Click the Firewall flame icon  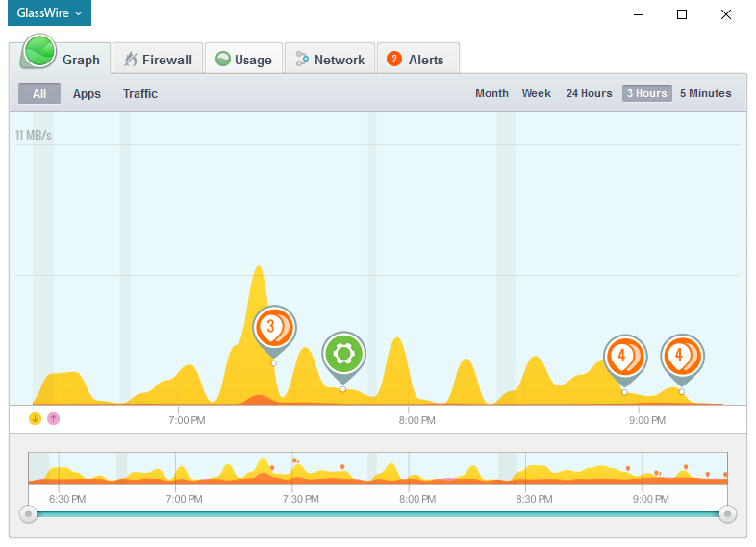coord(130,60)
